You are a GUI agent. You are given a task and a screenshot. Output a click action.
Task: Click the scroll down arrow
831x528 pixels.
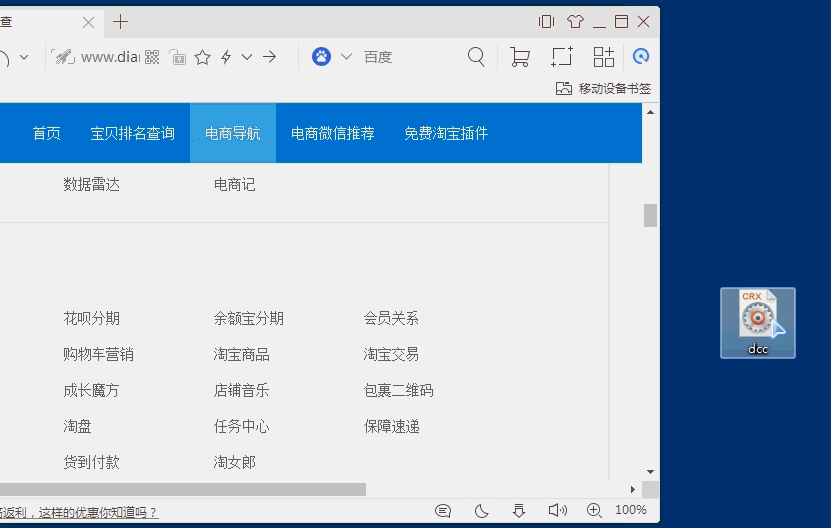(x=650, y=472)
